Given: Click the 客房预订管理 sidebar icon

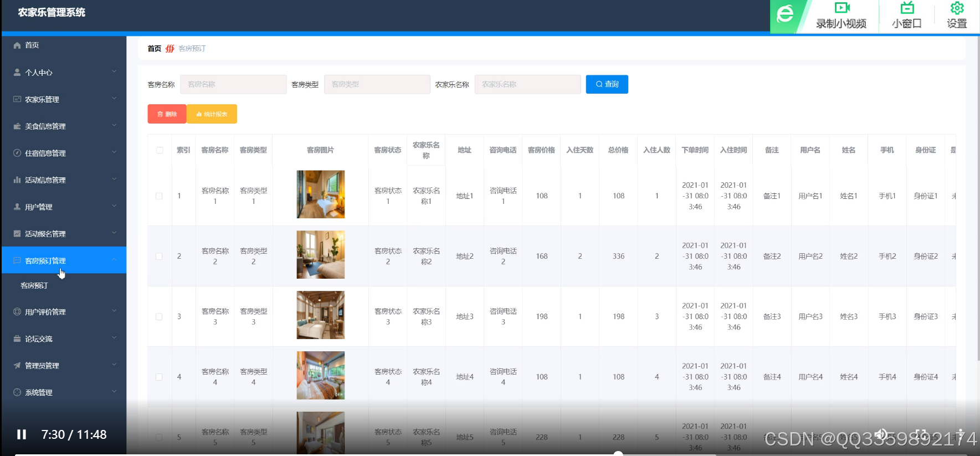Looking at the screenshot, I should (x=17, y=260).
